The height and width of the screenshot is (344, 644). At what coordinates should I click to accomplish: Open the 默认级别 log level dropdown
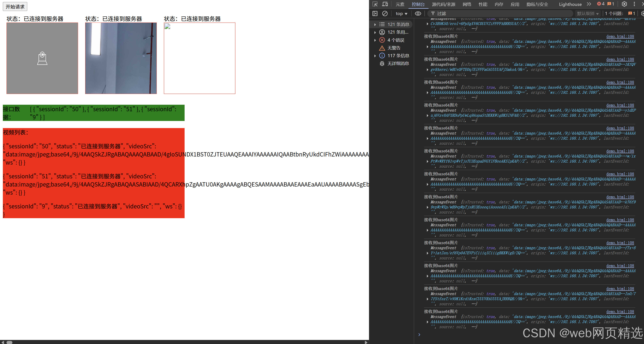point(587,13)
